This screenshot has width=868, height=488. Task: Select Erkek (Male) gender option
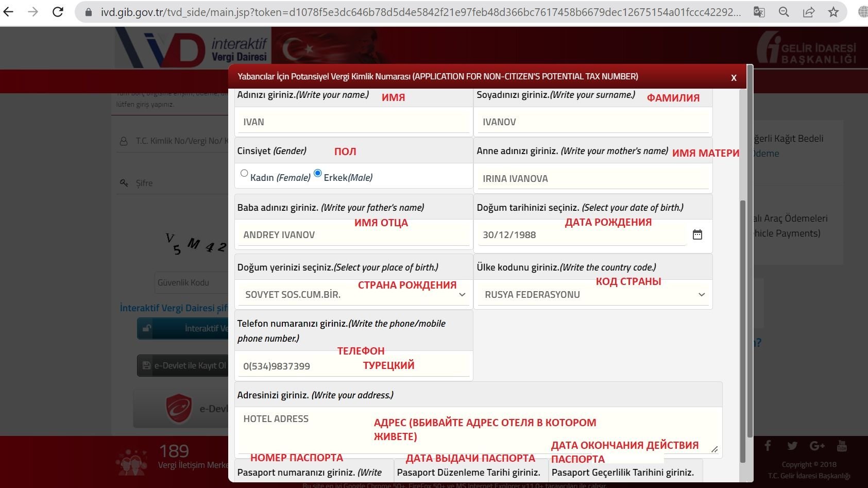click(318, 173)
